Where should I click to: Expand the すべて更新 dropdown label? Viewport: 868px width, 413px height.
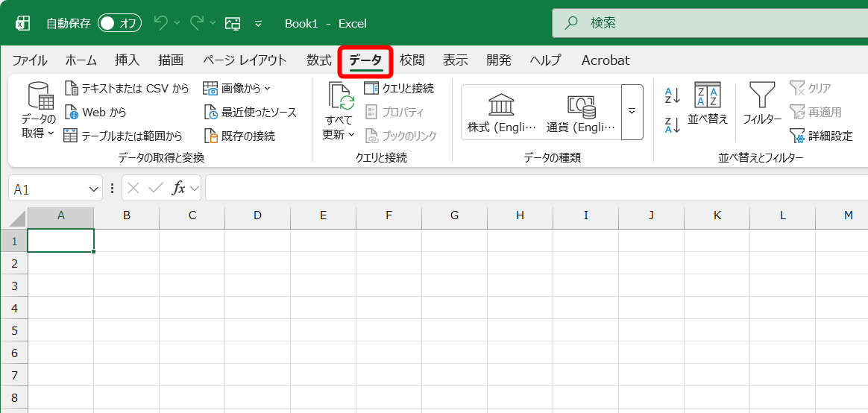coord(339,127)
